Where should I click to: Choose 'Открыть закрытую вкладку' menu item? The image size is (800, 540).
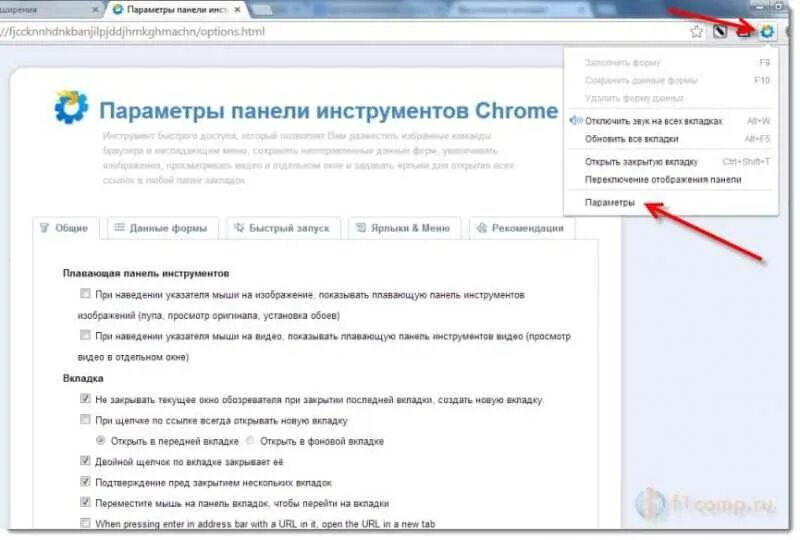(x=671, y=162)
